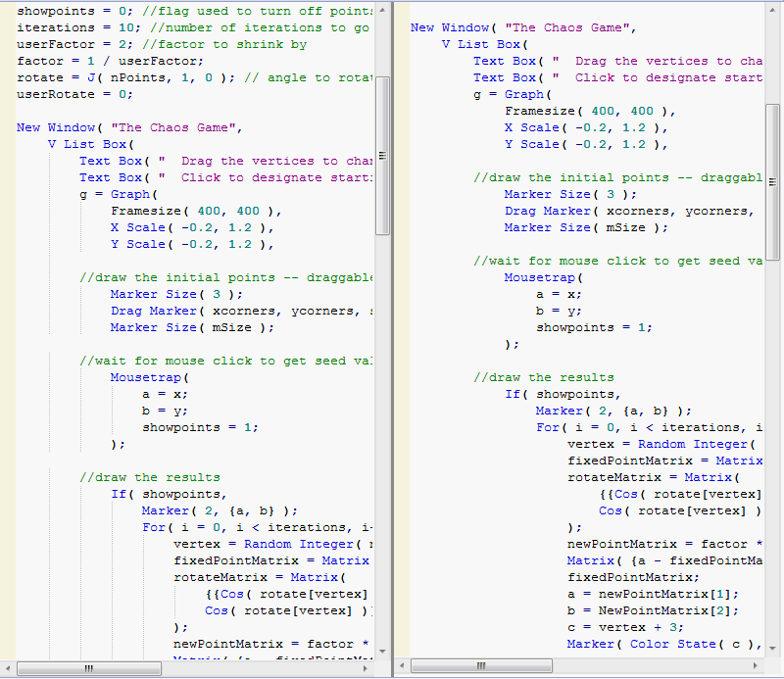Click 'Mousetrap(' in the right pane
The height and width of the screenshot is (679, 784).
[544, 277]
